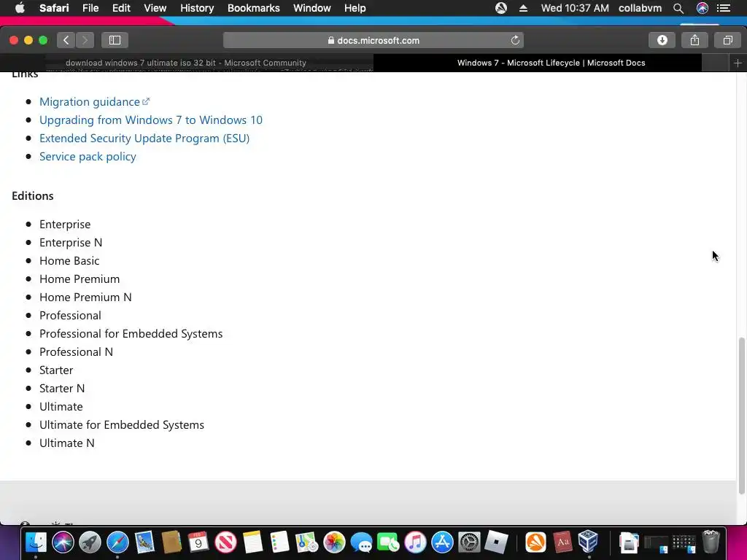The image size is (747, 560).
Task: Show the Safari downloads list
Action: [662, 41]
